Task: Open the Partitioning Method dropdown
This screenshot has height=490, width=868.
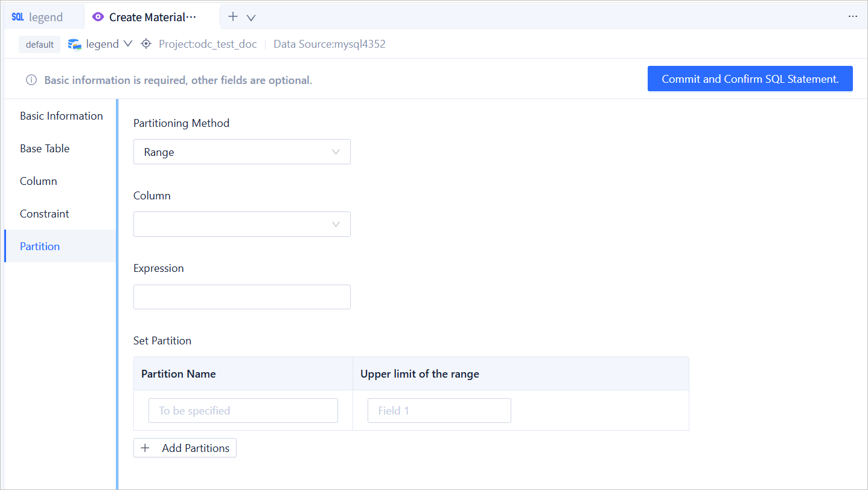Action: (241, 152)
